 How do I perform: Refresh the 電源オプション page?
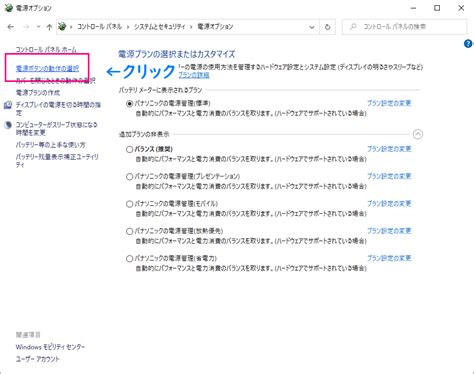point(327,27)
